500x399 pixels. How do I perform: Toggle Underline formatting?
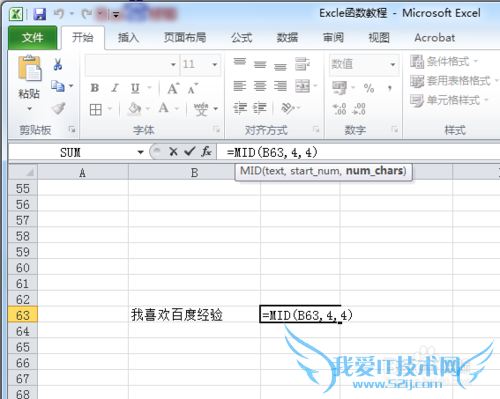coord(135,88)
